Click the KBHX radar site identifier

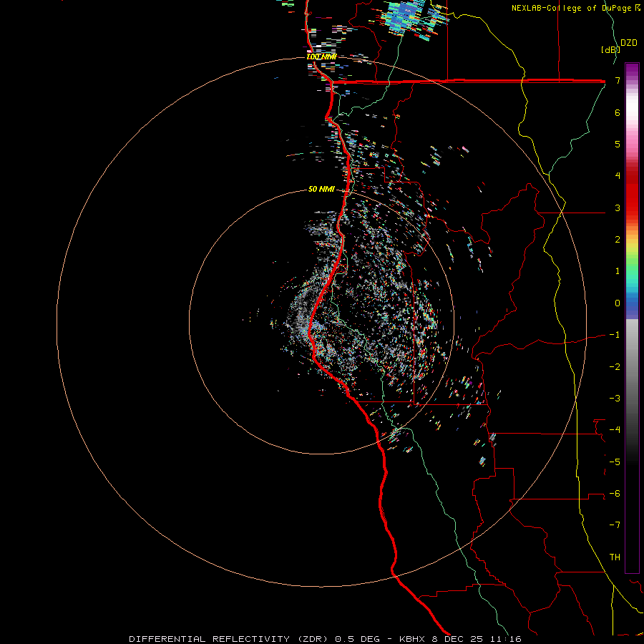411,639
